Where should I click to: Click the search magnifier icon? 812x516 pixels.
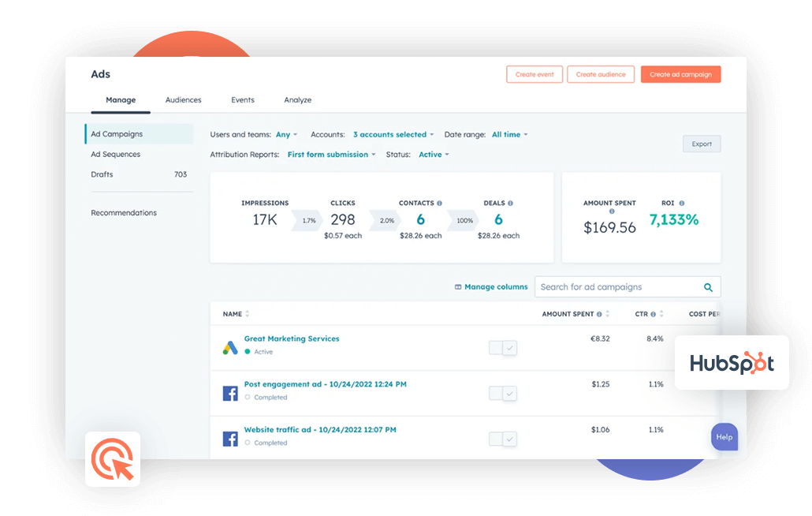pos(708,287)
